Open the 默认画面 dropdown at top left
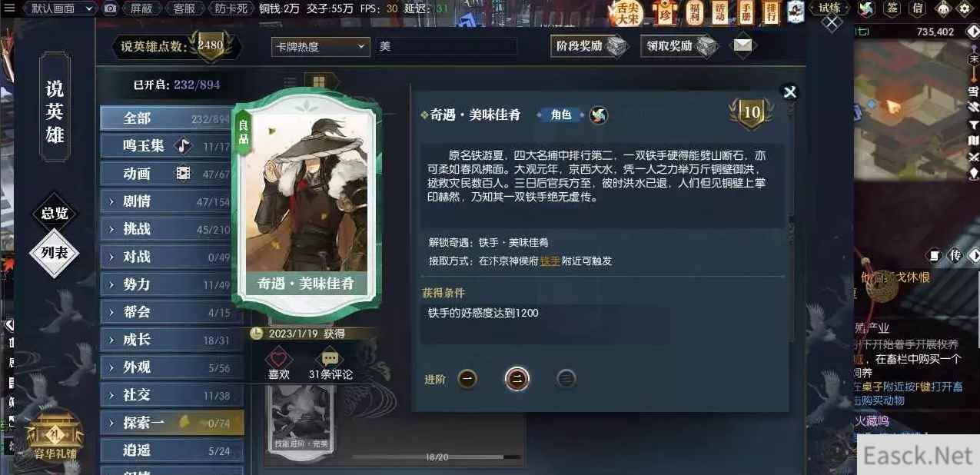The width and height of the screenshot is (980, 475). [x=58, y=8]
